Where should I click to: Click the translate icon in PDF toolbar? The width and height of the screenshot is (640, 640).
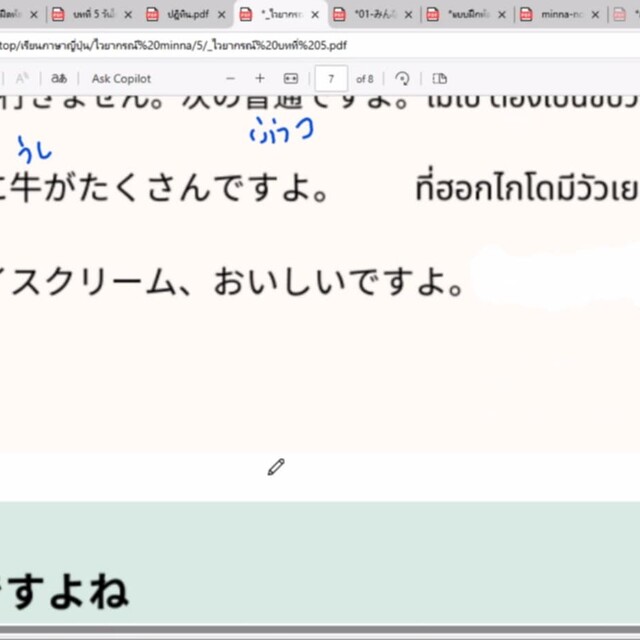pos(59,78)
